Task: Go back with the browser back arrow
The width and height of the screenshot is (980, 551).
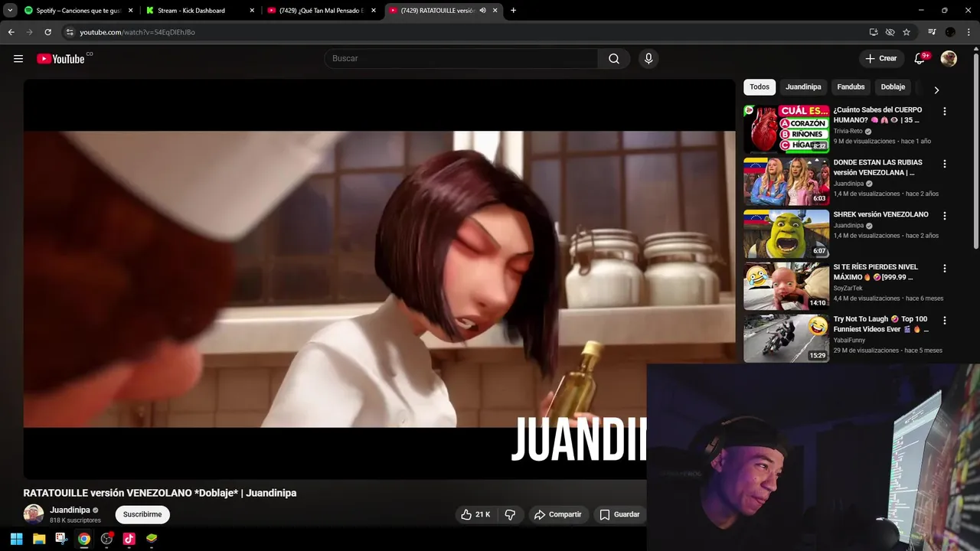Action: pos(11,32)
